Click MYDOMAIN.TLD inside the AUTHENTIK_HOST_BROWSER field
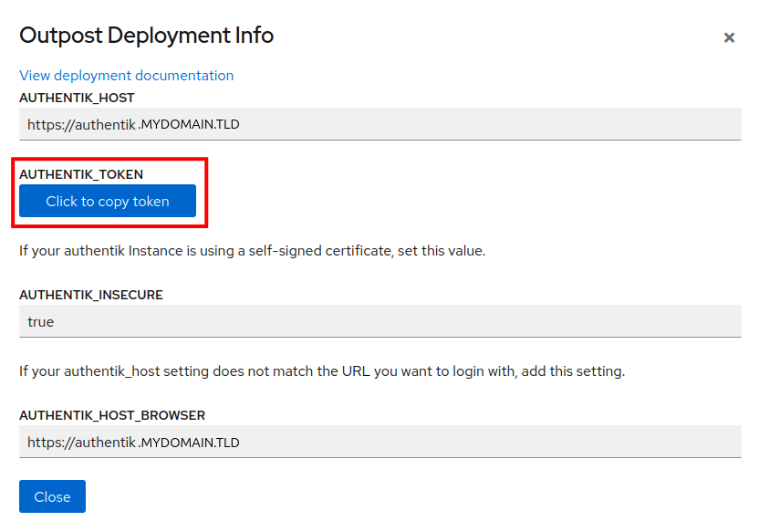This screenshot has width=759, height=532. point(190,443)
